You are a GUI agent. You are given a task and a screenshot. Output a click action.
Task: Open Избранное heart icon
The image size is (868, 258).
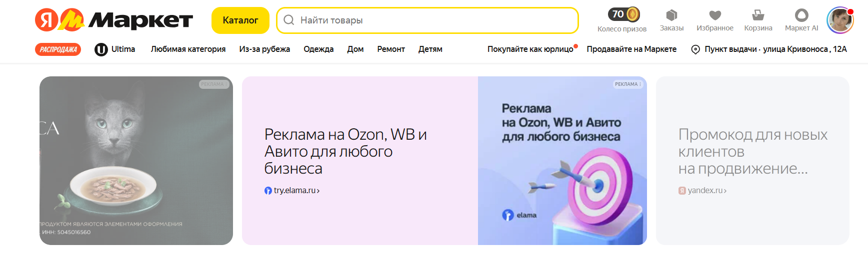pos(715,15)
